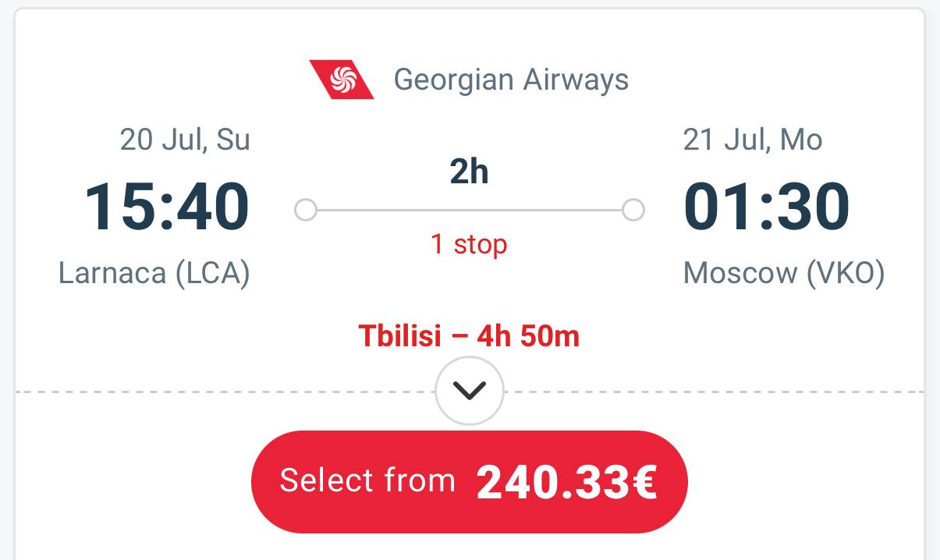This screenshot has height=560, width=940.
Task: Click the arrival endpoint circle on the route line
Action: click(633, 210)
